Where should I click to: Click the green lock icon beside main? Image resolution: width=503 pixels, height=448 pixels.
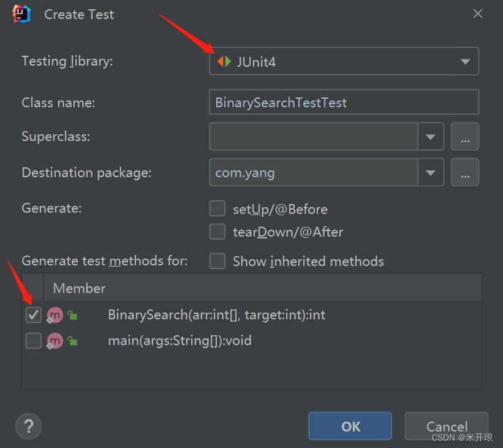[x=73, y=341]
